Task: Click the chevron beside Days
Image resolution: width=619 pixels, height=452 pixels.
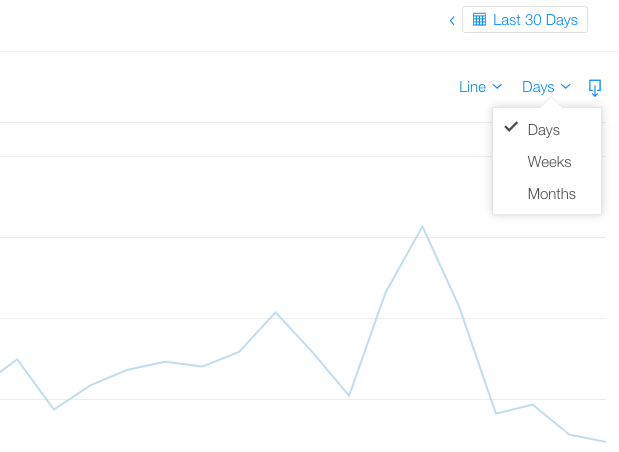Action: tap(566, 86)
